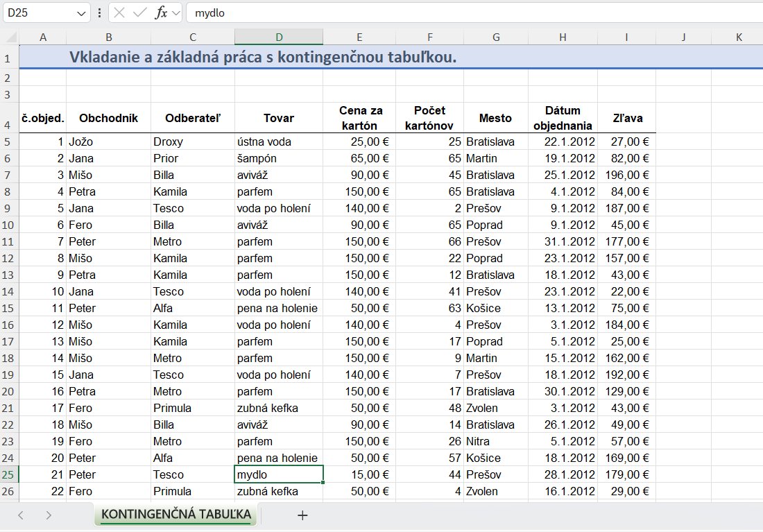Image resolution: width=763 pixels, height=532 pixels.
Task: Click the cell containing Jožo
Action: [108, 141]
